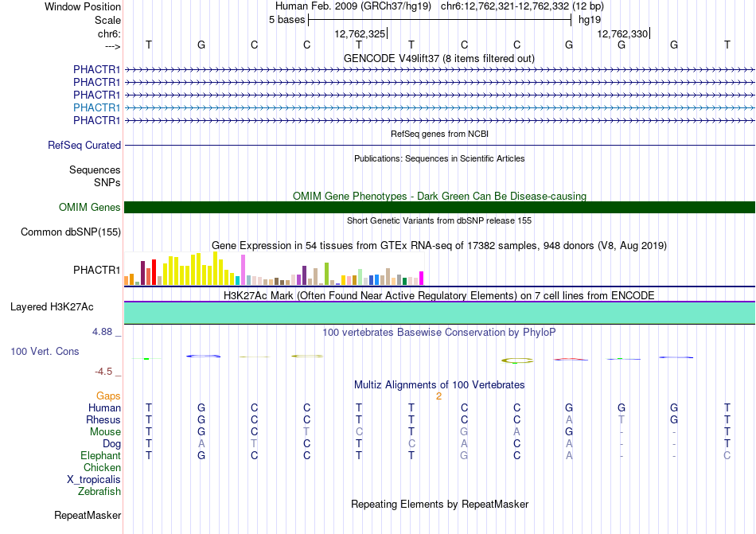Click the Zebrafish species label
The height and width of the screenshot is (534, 756).
click(x=99, y=492)
